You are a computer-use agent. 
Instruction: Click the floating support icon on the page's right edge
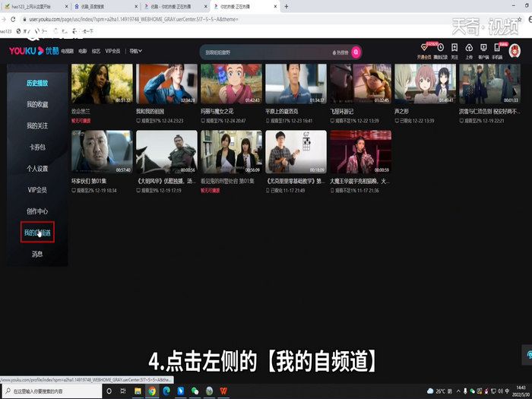pyautogui.click(x=527, y=355)
